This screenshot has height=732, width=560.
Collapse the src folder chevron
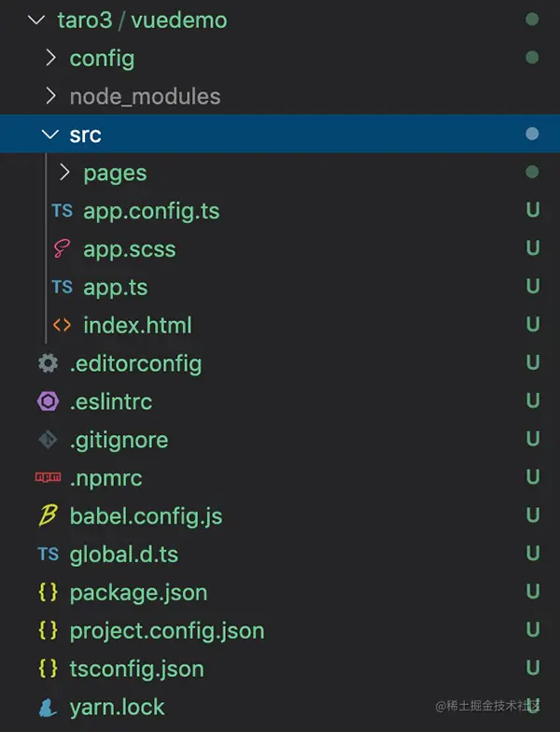tap(50, 135)
